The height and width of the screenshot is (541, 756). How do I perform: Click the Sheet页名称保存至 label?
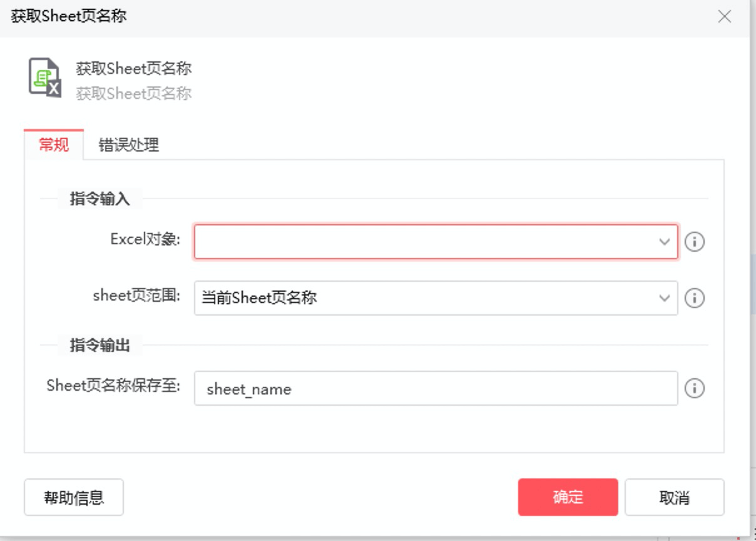tap(113, 386)
